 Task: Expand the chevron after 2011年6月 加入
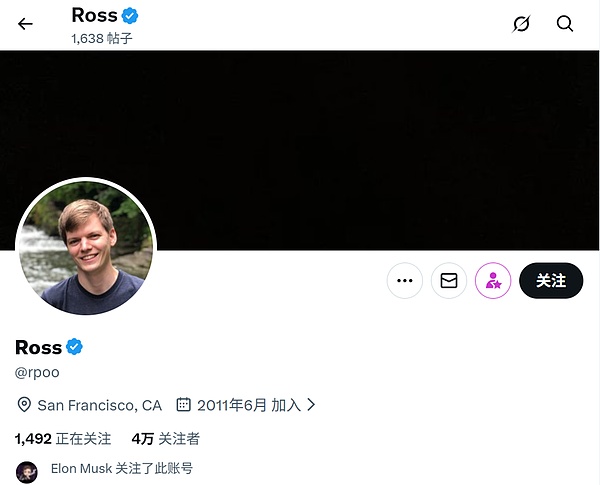click(x=311, y=405)
